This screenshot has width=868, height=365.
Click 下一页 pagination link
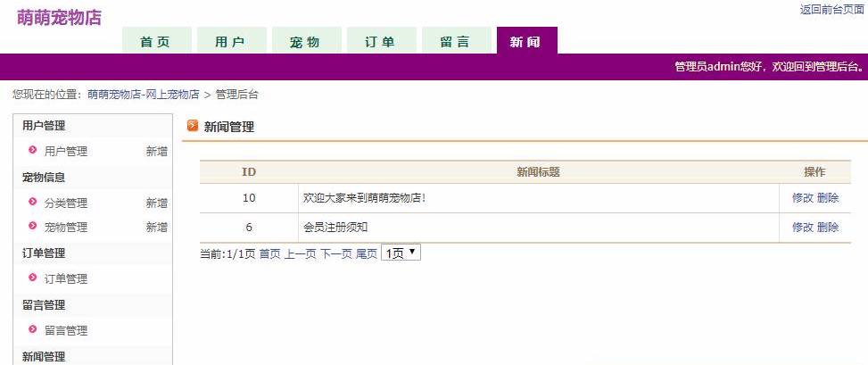click(336, 253)
